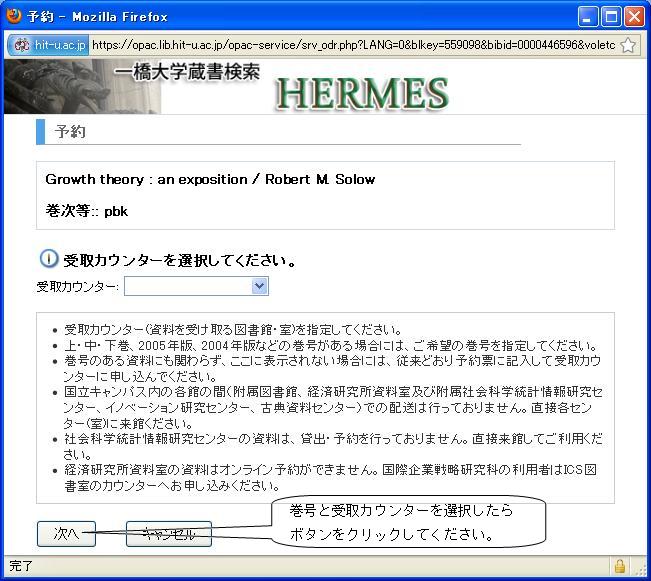The width and height of the screenshot is (651, 581).
Task: Click the Firefox logo in the title bar
Action: pyautogui.click(x=14, y=16)
